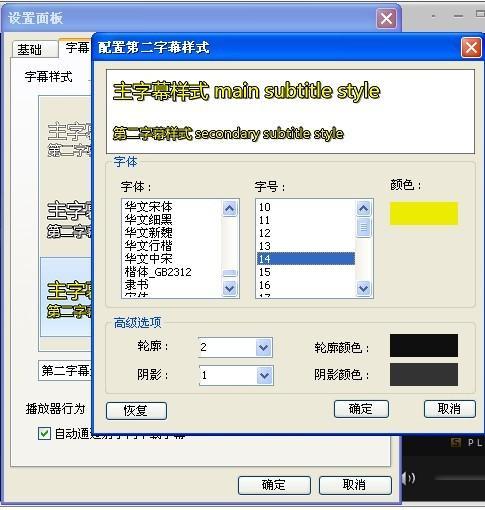Click font size list scroll down arrow
The height and width of the screenshot is (510, 485).
363,288
